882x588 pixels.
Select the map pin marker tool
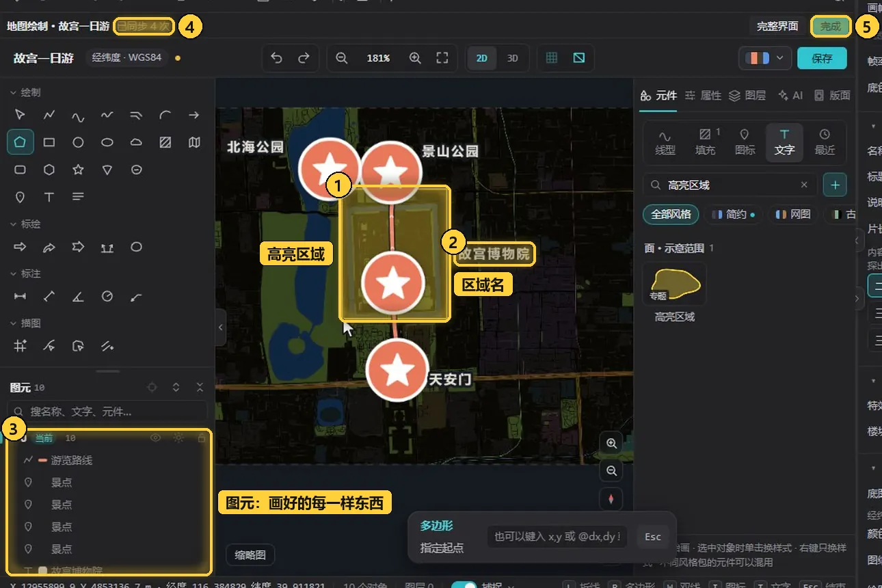pos(21,197)
